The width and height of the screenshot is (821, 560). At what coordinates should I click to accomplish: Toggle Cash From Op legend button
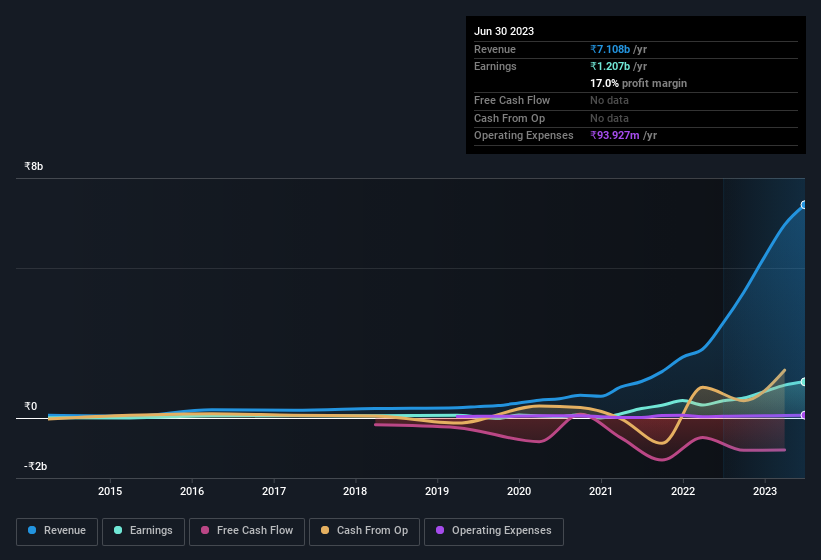(x=364, y=531)
